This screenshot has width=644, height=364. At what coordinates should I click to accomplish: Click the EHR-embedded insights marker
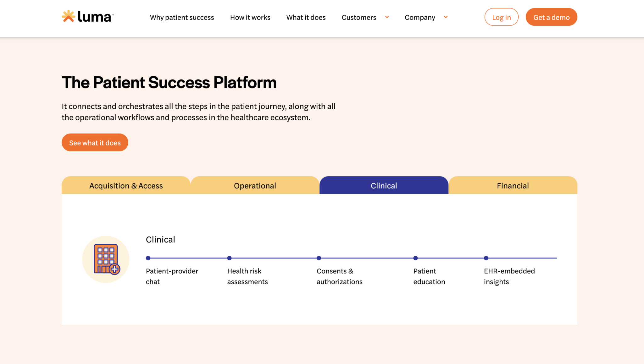pos(486,258)
